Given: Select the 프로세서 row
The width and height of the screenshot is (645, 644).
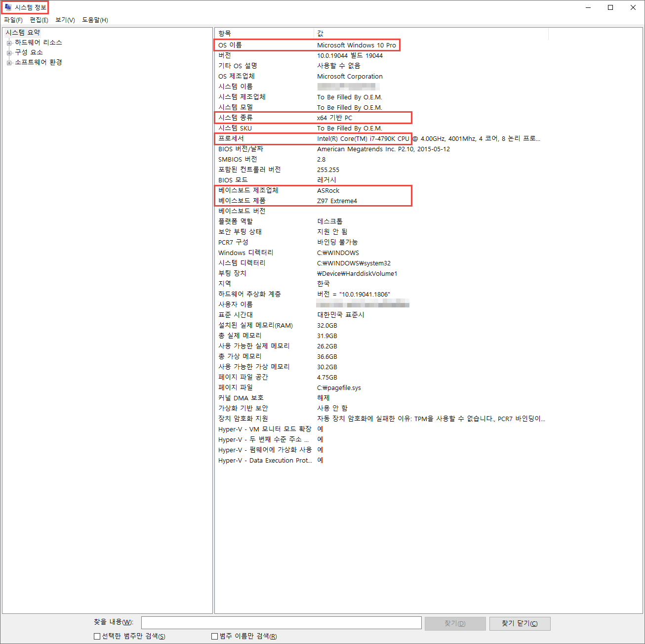Looking at the screenshot, I should point(382,138).
